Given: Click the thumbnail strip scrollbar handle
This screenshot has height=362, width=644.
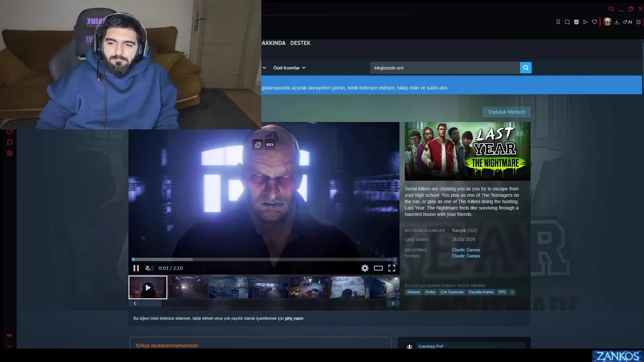Looking at the screenshot, I should [x=151, y=303].
